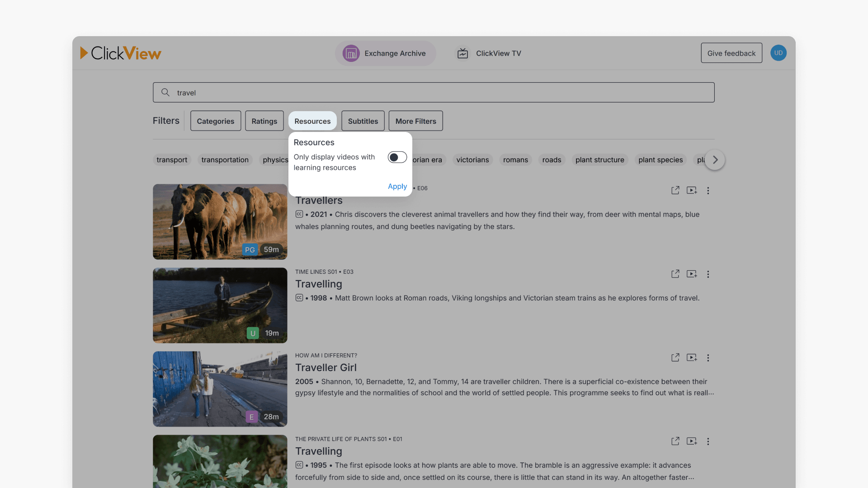Screen dimensions: 868x488
Task: Click Apply in the Resources popup
Action: pos(397,186)
